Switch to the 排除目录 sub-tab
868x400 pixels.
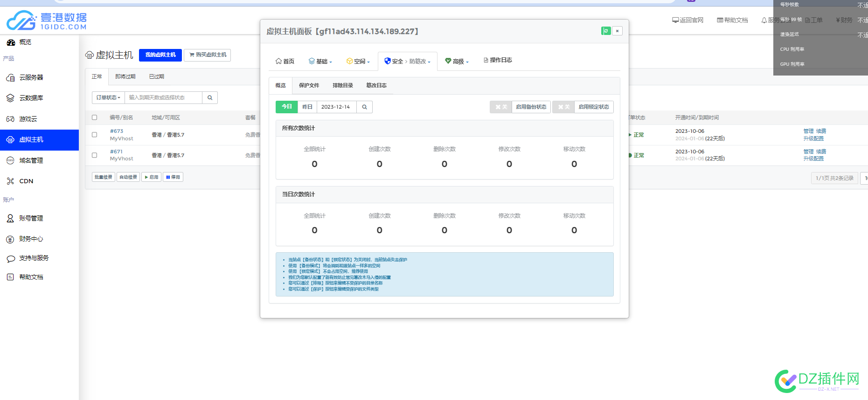point(343,85)
